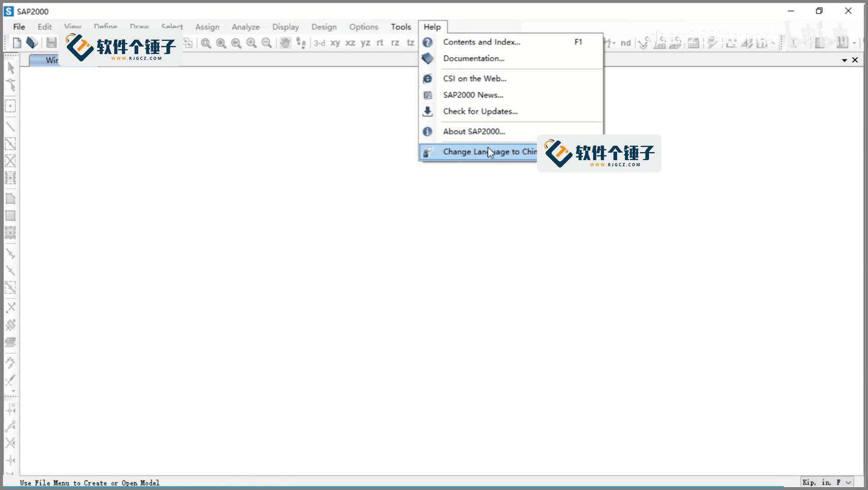The width and height of the screenshot is (868, 490).
Task: Open the Analyze menu
Action: coord(246,27)
